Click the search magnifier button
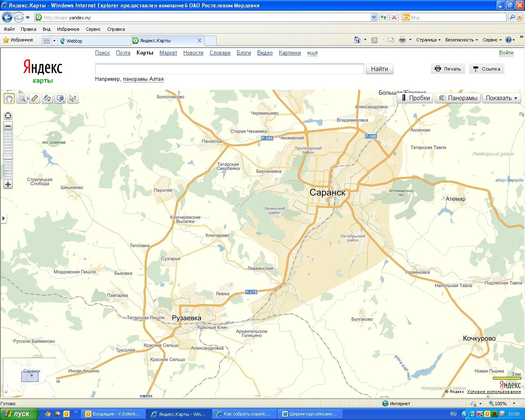This screenshot has width=525, height=420. (x=512, y=17)
